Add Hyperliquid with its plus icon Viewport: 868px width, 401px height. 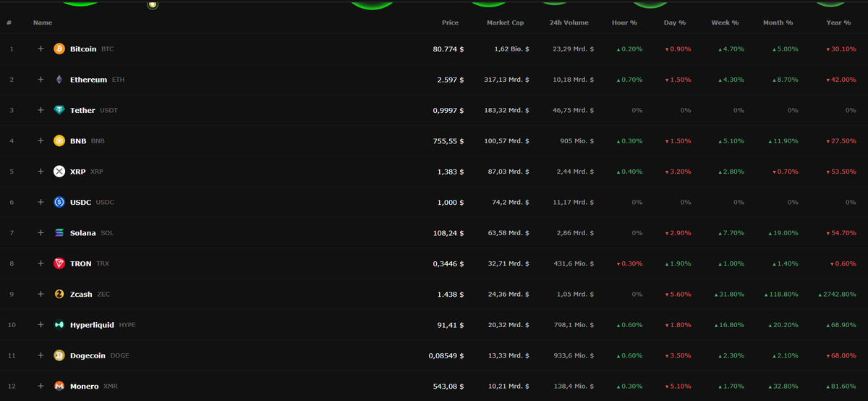coord(41,325)
